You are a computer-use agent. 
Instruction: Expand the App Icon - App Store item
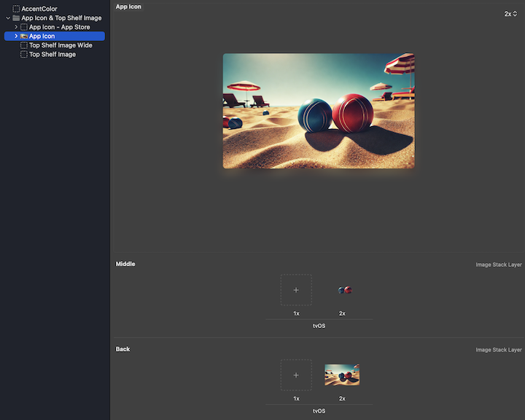[x=16, y=27]
